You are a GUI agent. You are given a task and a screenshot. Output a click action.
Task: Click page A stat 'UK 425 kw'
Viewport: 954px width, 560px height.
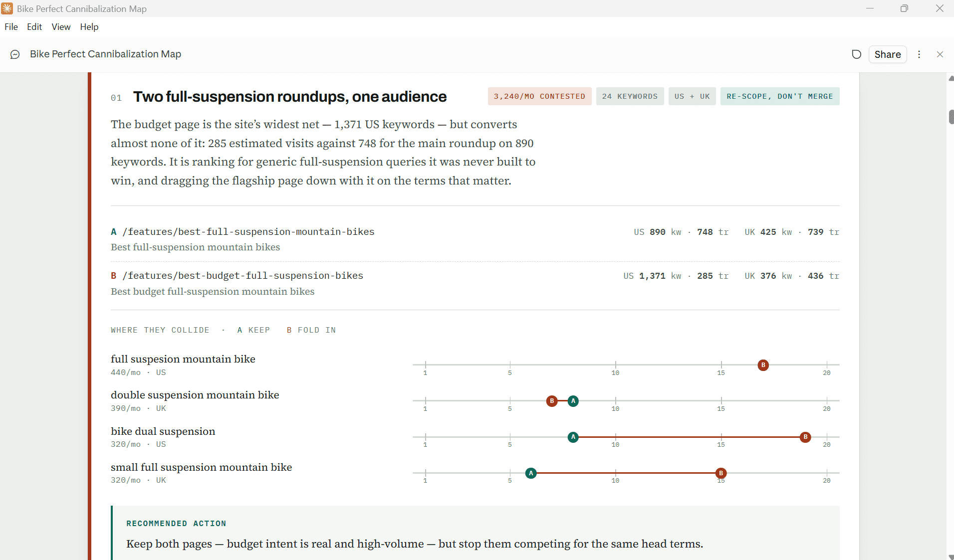pyautogui.click(x=768, y=232)
